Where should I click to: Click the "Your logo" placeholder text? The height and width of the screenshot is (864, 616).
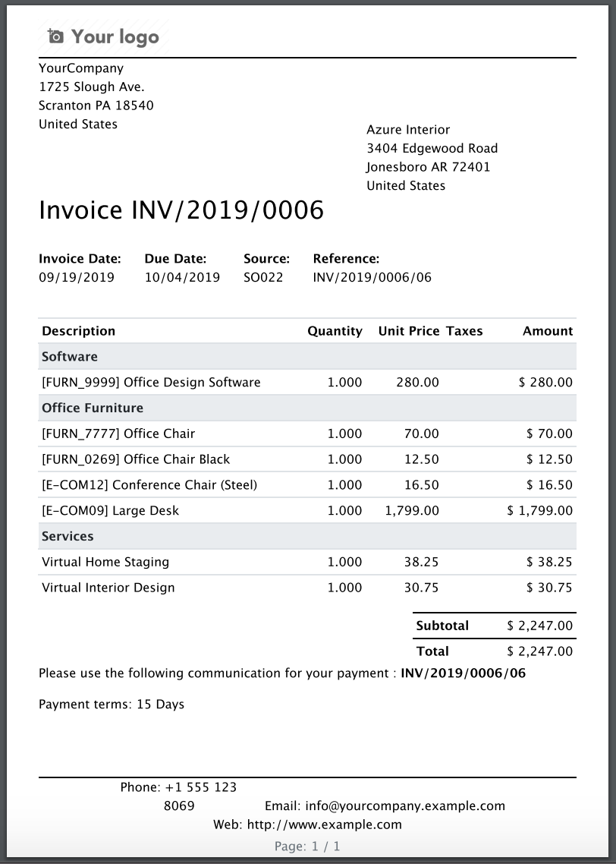(115, 36)
